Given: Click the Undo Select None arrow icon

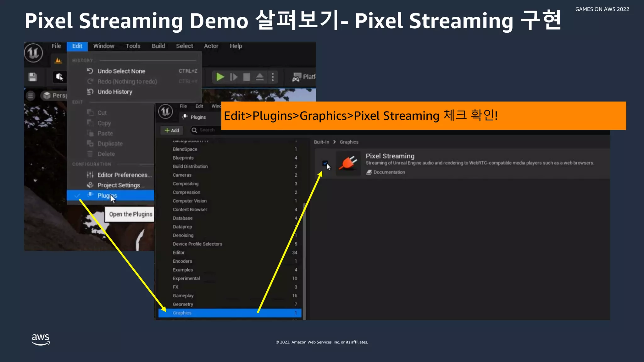Looking at the screenshot, I should click(x=90, y=71).
